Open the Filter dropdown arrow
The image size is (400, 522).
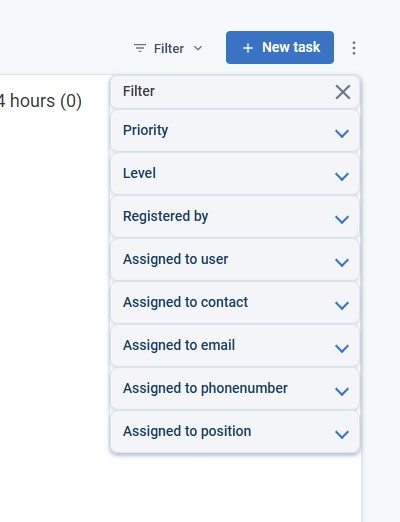(198, 48)
